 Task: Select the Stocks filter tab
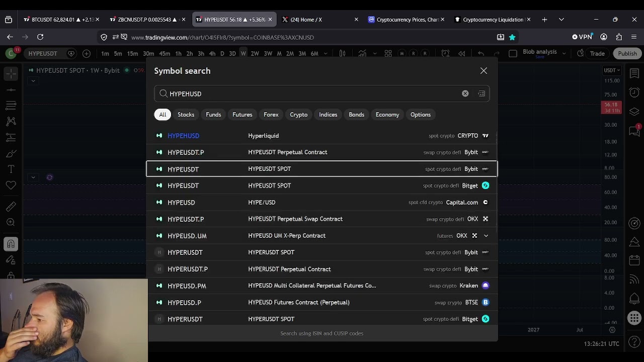coord(186,115)
